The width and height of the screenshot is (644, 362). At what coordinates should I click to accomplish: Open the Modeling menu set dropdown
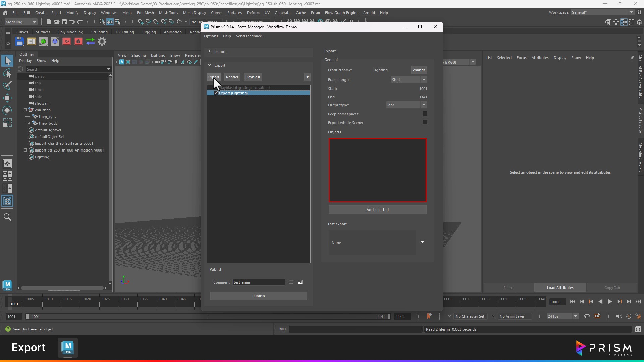[21, 22]
